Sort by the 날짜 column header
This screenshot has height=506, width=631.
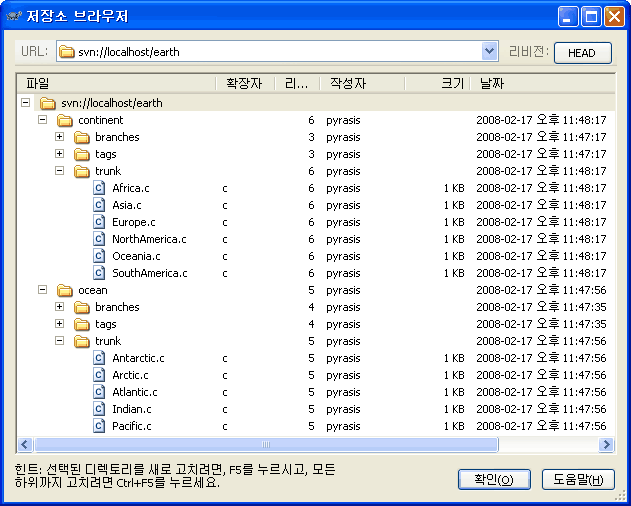coord(492,84)
